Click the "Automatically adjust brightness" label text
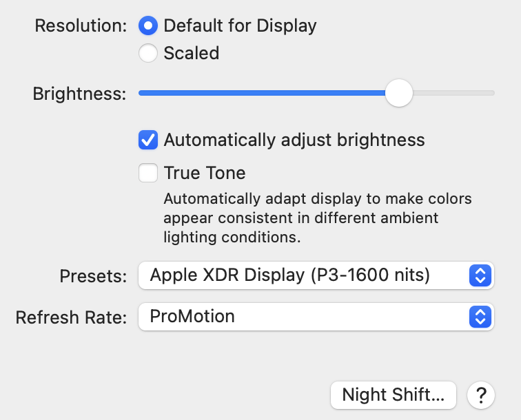This screenshot has width=521, height=420. point(294,140)
